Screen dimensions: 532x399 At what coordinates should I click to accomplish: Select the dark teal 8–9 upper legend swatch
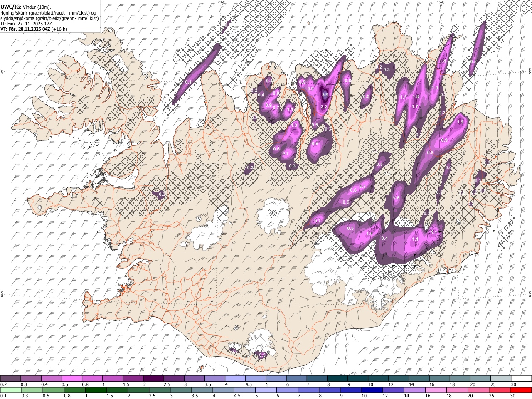point(337,379)
